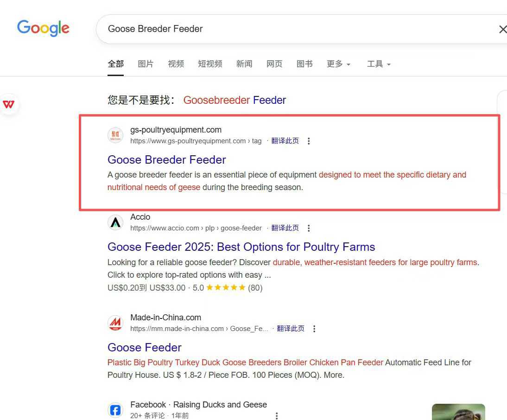Select the 短视频 short videos tab
Screen dimensions: 507x420
(x=210, y=64)
